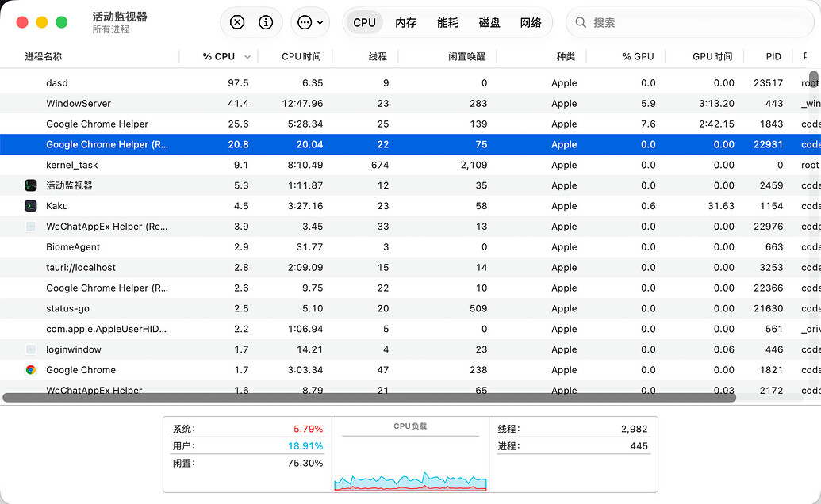Click the 674 threads value
821x504 pixels.
pos(380,165)
